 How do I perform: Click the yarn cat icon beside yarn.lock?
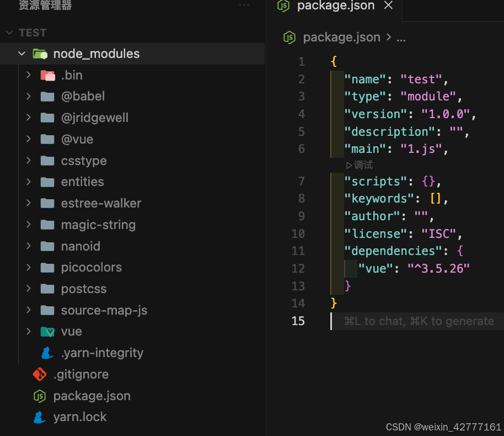[x=40, y=417]
